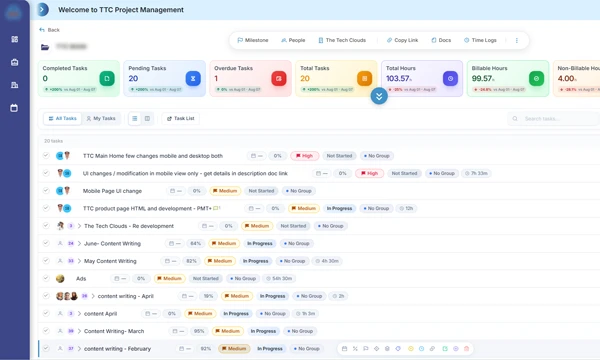Focus the Search tasks field
This screenshot has width=600, height=360.
click(553, 119)
